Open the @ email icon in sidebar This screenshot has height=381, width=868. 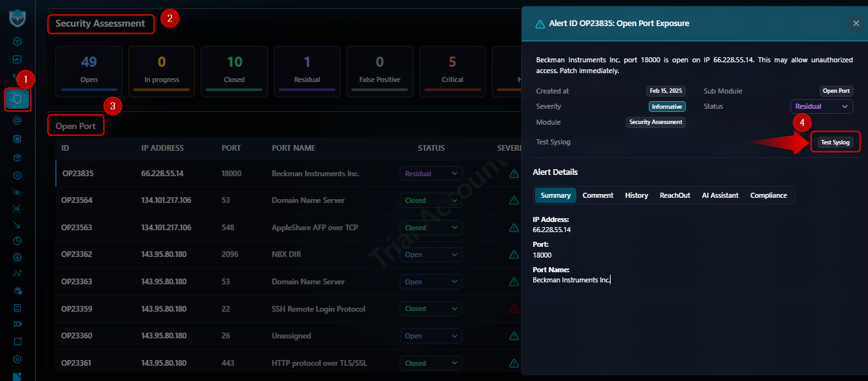pyautogui.click(x=17, y=120)
